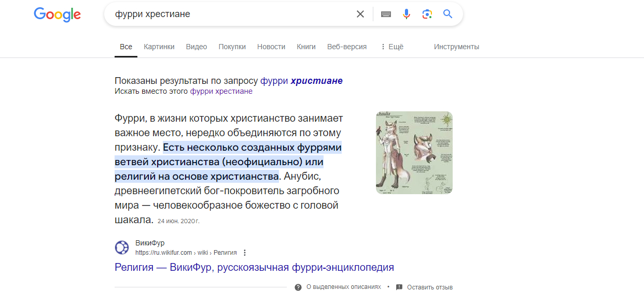Open three-dot menu next to wikifur URL

click(x=245, y=253)
